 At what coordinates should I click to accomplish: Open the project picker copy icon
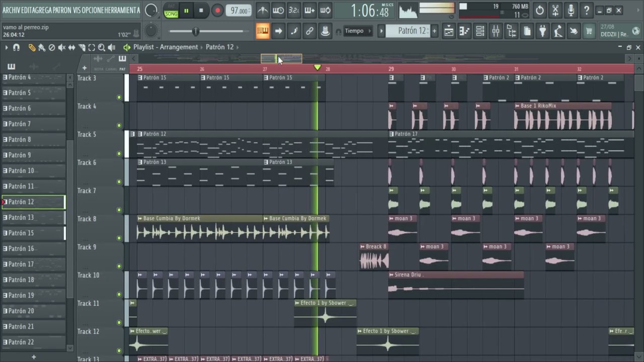(527, 31)
